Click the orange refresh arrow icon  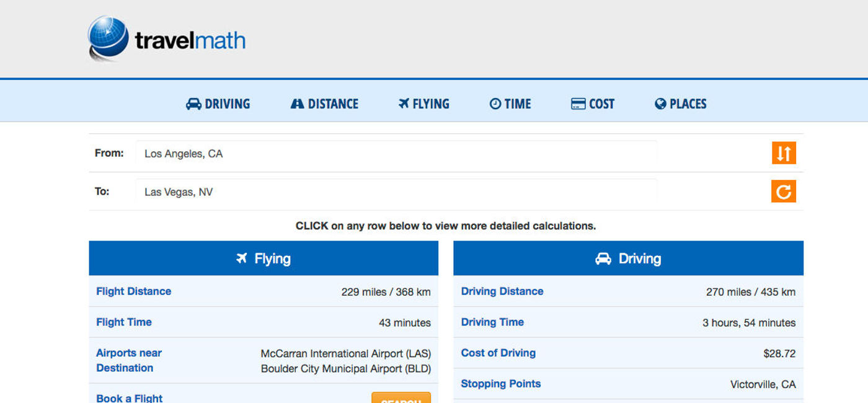point(784,192)
